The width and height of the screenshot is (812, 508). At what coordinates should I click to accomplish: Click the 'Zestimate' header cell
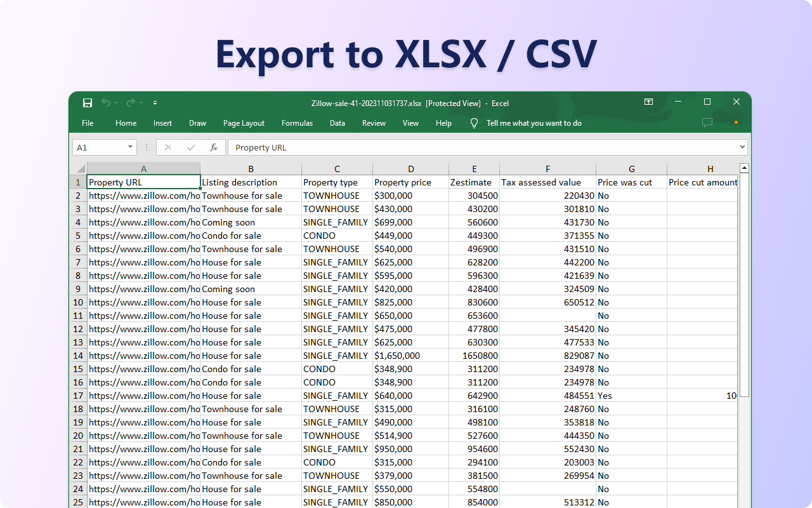475,182
